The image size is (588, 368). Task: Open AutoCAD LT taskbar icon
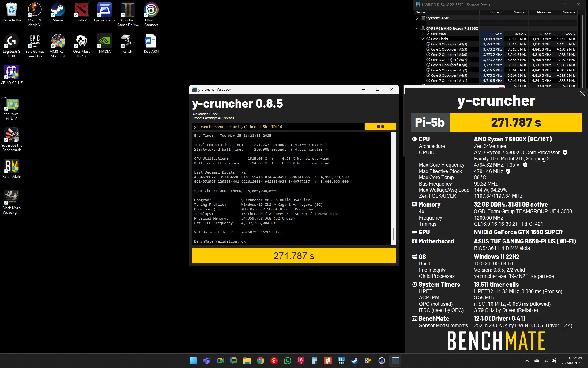pyautogui.click(x=301, y=361)
